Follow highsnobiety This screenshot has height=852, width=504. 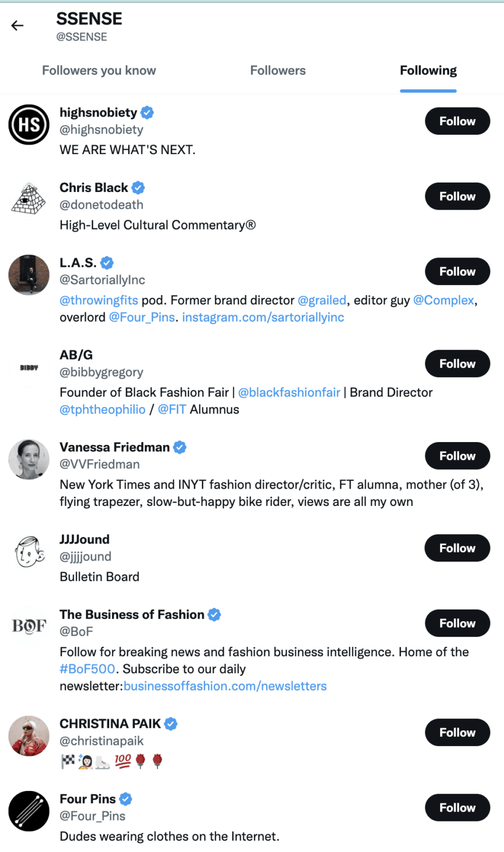(x=457, y=121)
